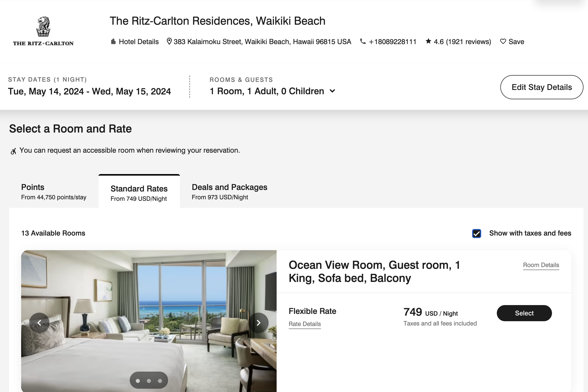Open the Rate Details link
The height and width of the screenshot is (392, 588).
[305, 324]
